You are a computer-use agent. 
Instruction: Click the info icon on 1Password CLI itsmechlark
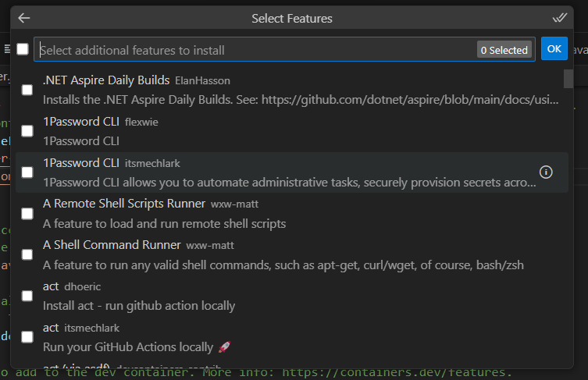click(x=546, y=172)
